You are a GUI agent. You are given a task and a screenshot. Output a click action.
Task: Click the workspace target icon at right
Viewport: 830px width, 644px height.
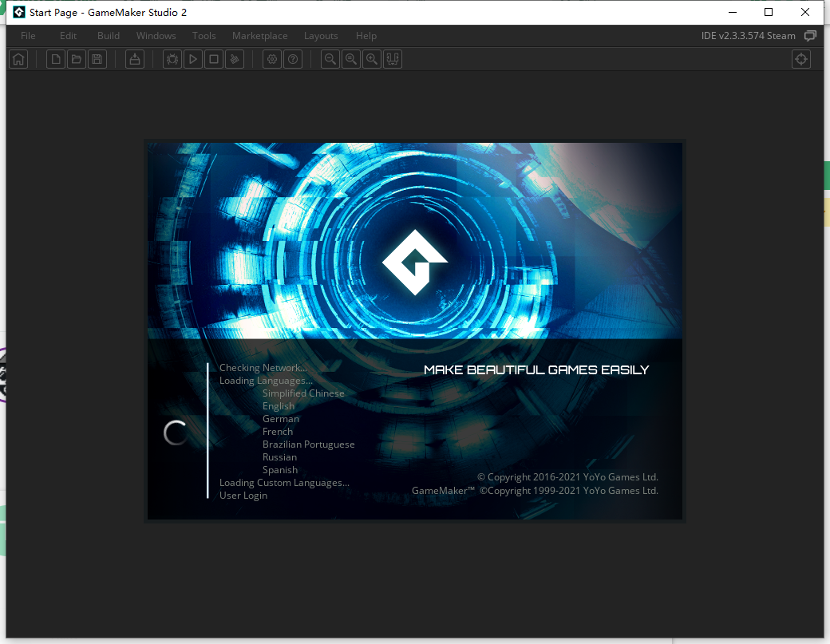point(801,59)
